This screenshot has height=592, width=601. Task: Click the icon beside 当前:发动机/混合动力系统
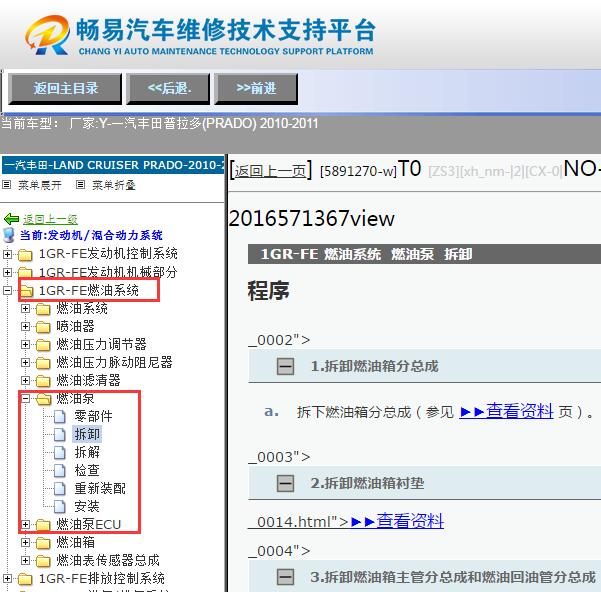[8, 235]
